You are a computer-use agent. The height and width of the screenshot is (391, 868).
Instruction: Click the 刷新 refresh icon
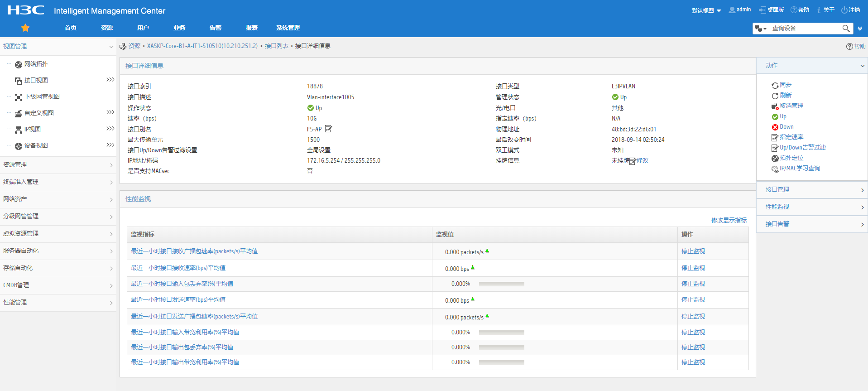(x=775, y=96)
